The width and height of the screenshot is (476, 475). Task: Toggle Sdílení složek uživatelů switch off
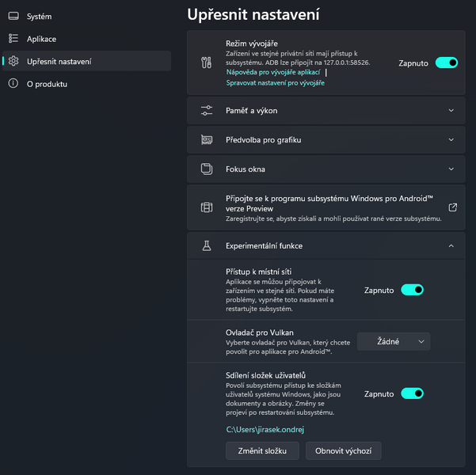click(x=412, y=393)
